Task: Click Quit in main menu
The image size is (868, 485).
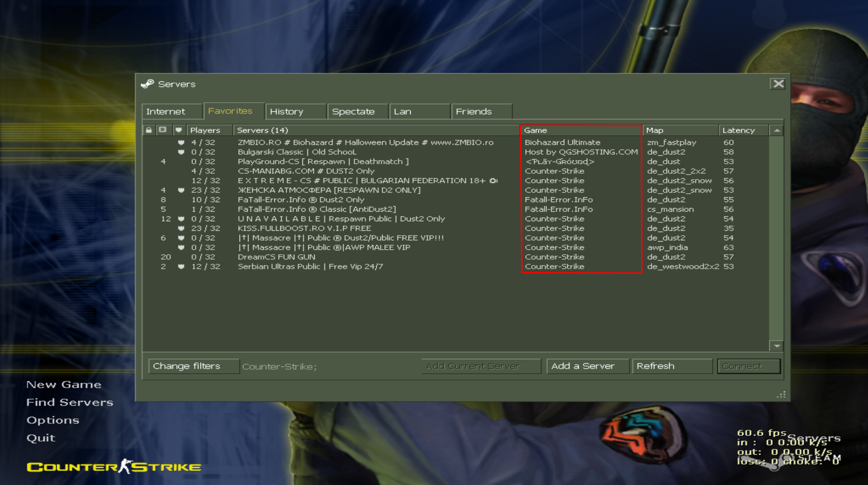Action: [x=41, y=438]
